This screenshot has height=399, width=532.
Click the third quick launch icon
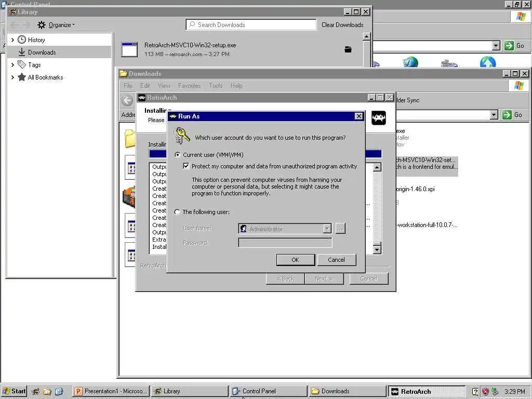59,391
